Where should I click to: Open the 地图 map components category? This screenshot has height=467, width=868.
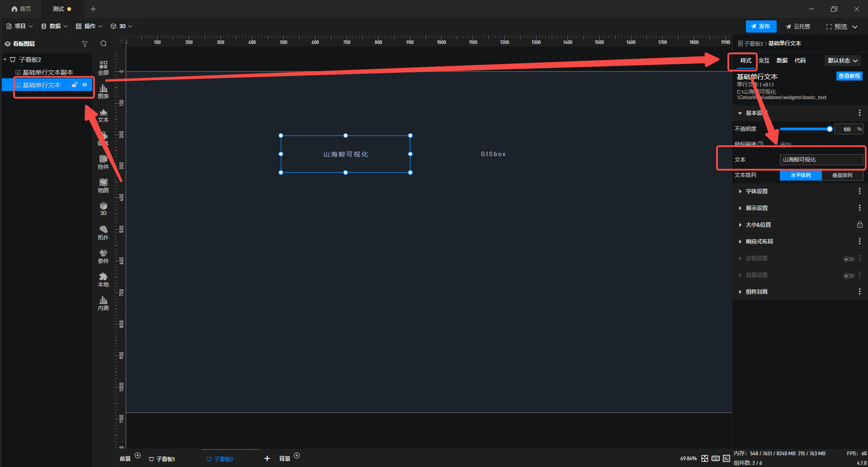pos(103,186)
